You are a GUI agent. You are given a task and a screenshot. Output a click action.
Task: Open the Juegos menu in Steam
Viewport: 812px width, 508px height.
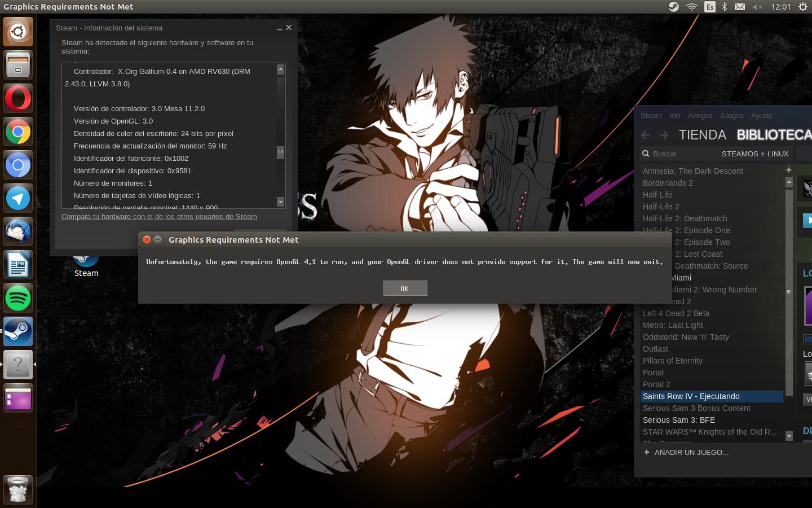point(731,116)
